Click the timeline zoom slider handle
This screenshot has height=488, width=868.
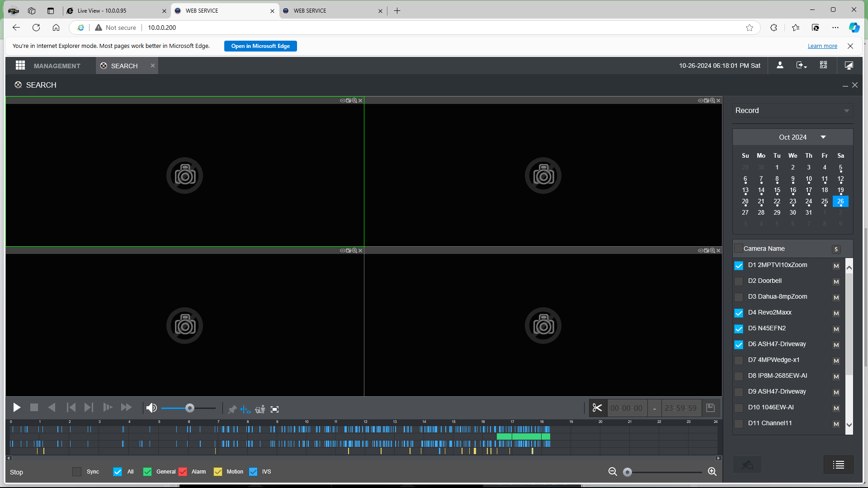tap(627, 472)
